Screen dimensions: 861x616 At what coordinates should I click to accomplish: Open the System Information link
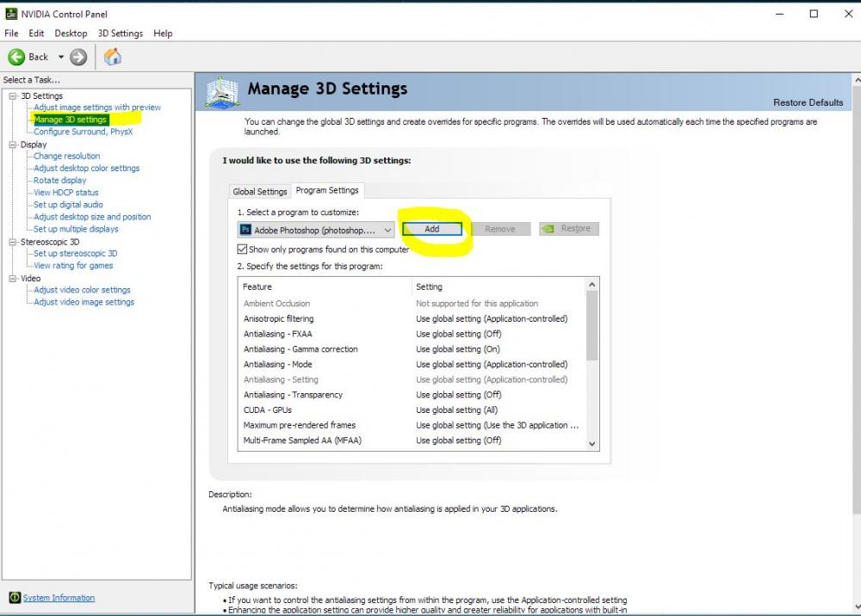point(59,598)
